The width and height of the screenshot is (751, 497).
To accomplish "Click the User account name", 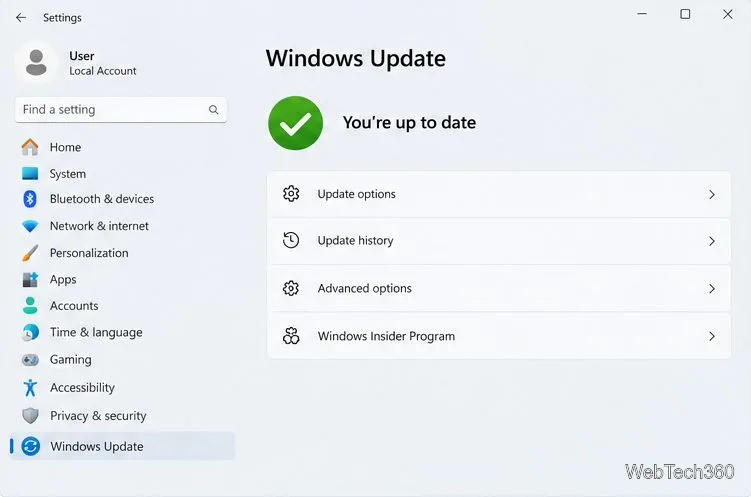I will [x=81, y=56].
